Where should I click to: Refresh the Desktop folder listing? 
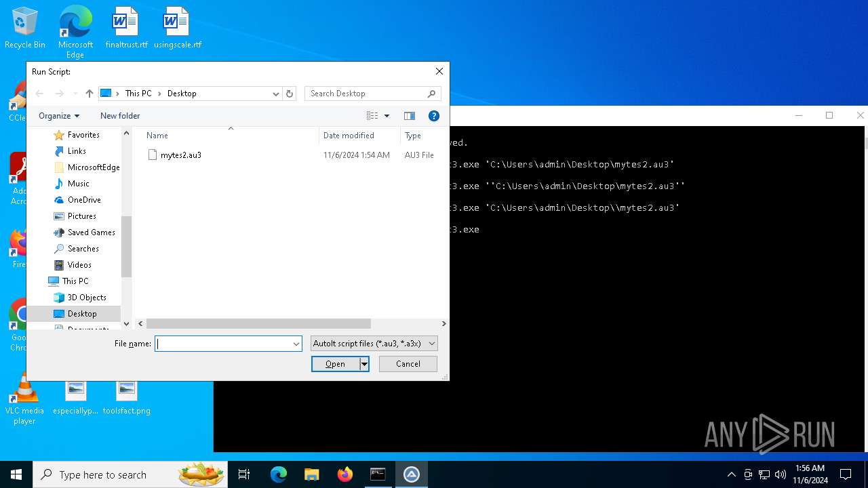(290, 94)
